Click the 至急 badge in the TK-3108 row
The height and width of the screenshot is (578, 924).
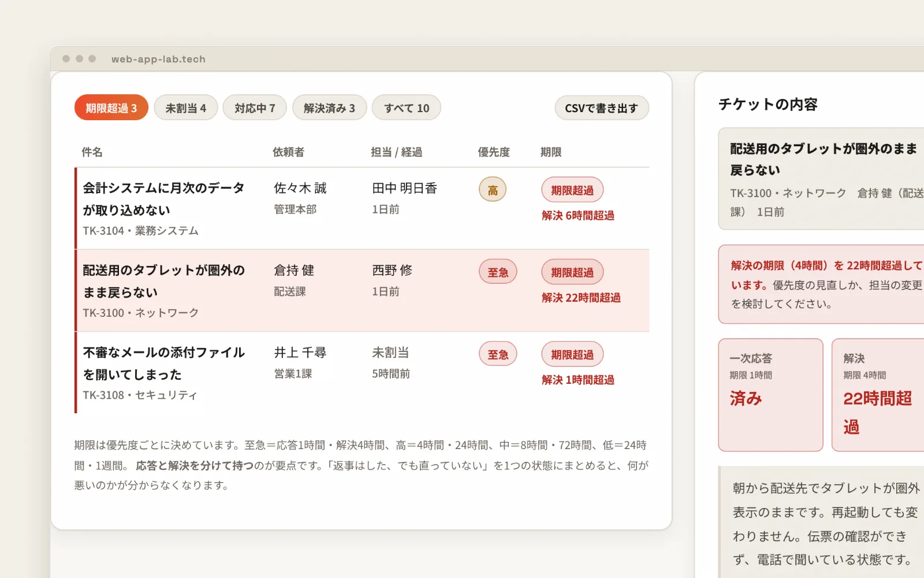(498, 354)
